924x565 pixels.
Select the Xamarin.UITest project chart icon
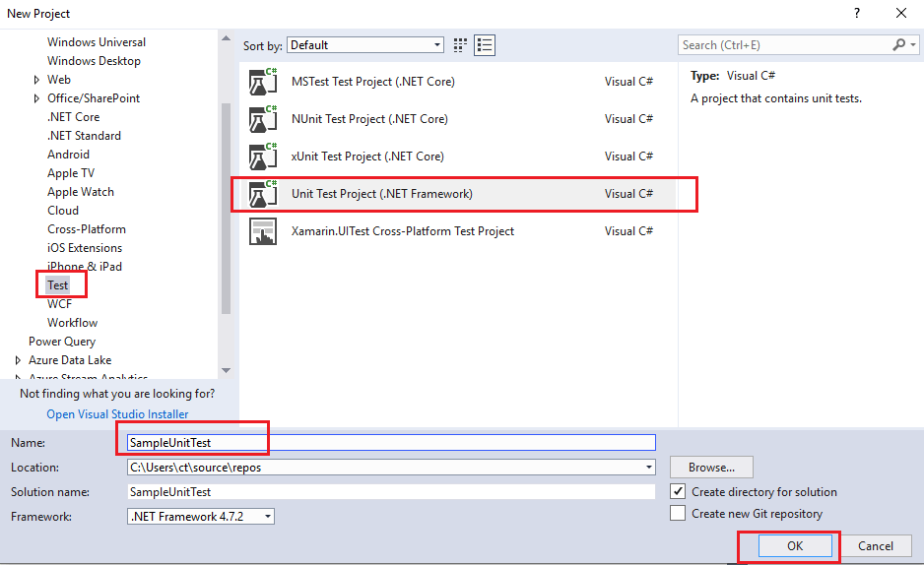[x=263, y=231]
